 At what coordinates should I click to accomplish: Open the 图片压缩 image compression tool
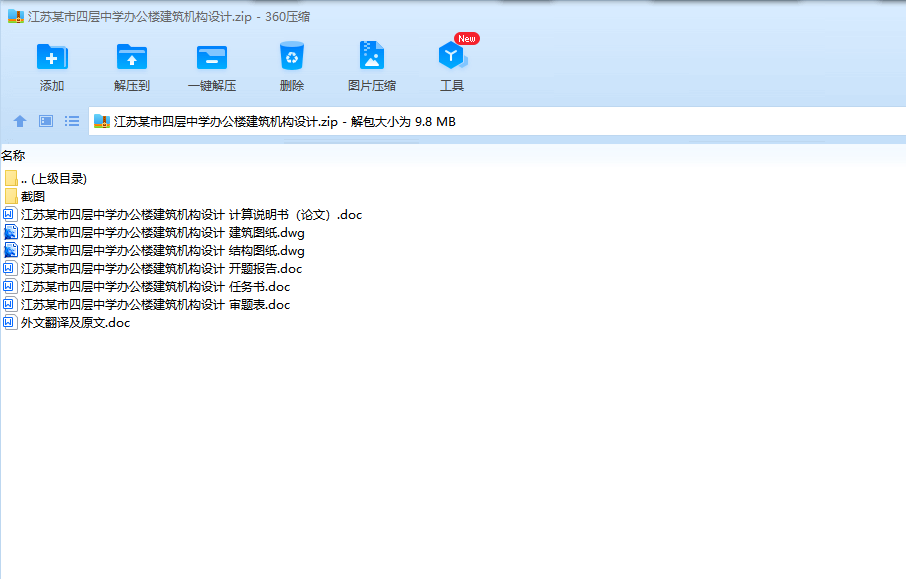click(372, 55)
